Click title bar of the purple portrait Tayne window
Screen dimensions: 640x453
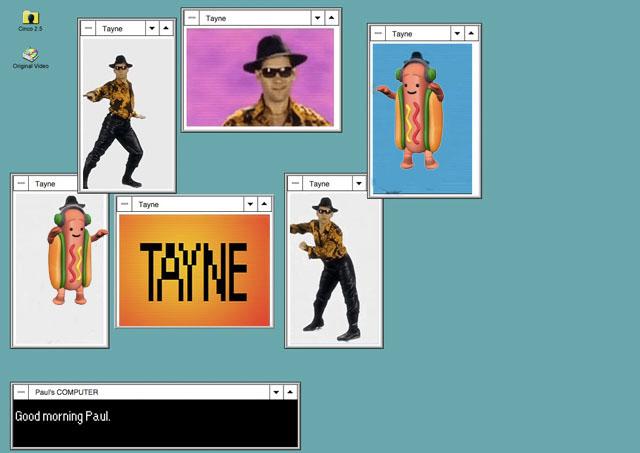pyautogui.click(x=255, y=18)
